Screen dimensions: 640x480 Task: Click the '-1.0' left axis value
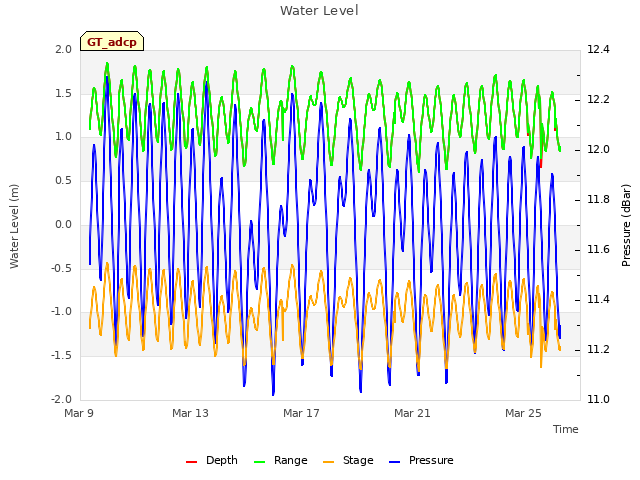pos(61,311)
